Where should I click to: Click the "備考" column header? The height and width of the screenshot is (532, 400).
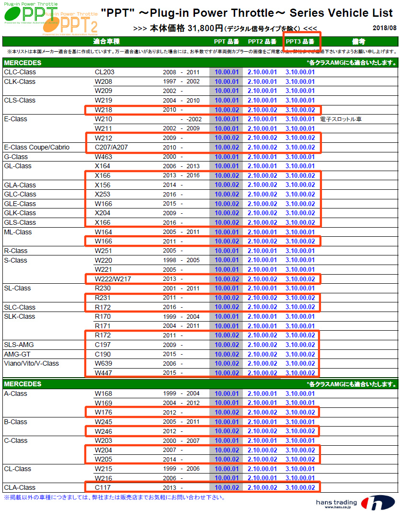click(358, 41)
